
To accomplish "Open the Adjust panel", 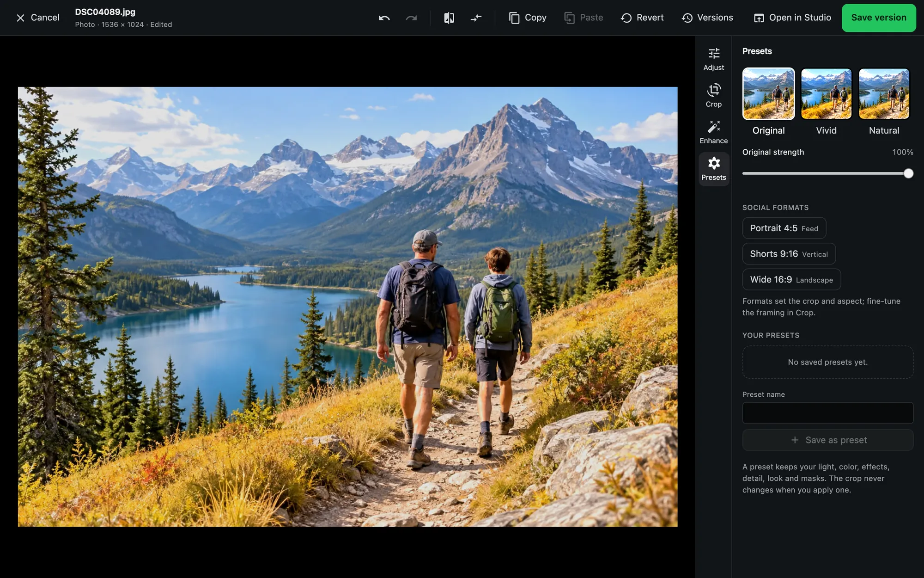I will pos(714,59).
